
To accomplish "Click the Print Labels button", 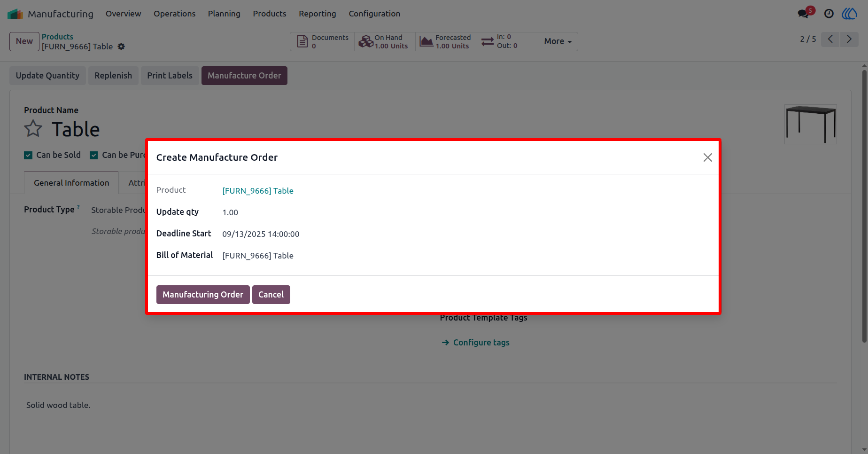I will (x=170, y=76).
